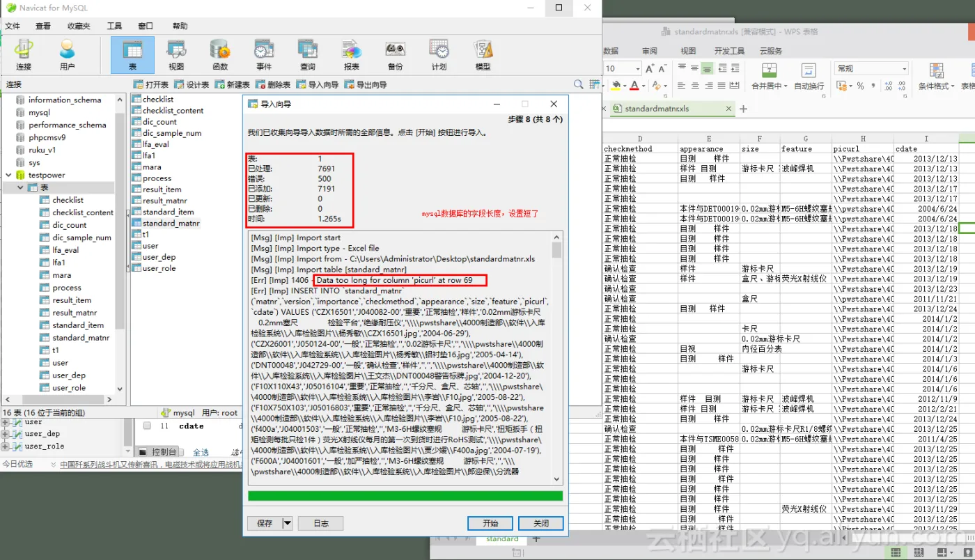This screenshot has height=560, width=975.
Task: Click the 保存 save button in wizard
Action: (x=265, y=523)
